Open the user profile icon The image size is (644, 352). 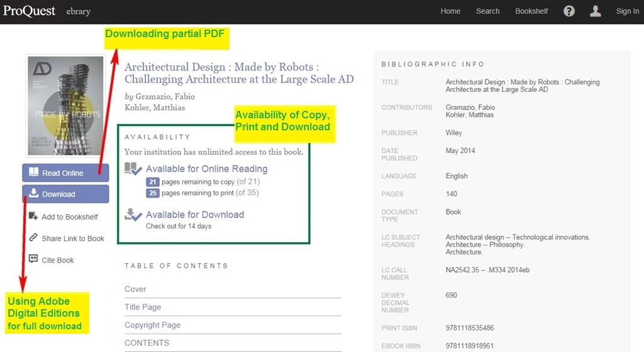[595, 11]
